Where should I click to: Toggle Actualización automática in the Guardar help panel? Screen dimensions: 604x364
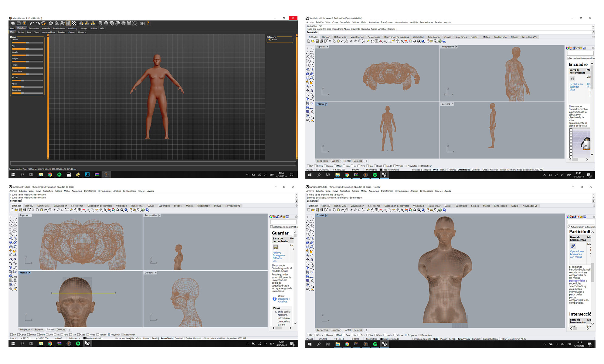pyautogui.click(x=272, y=227)
